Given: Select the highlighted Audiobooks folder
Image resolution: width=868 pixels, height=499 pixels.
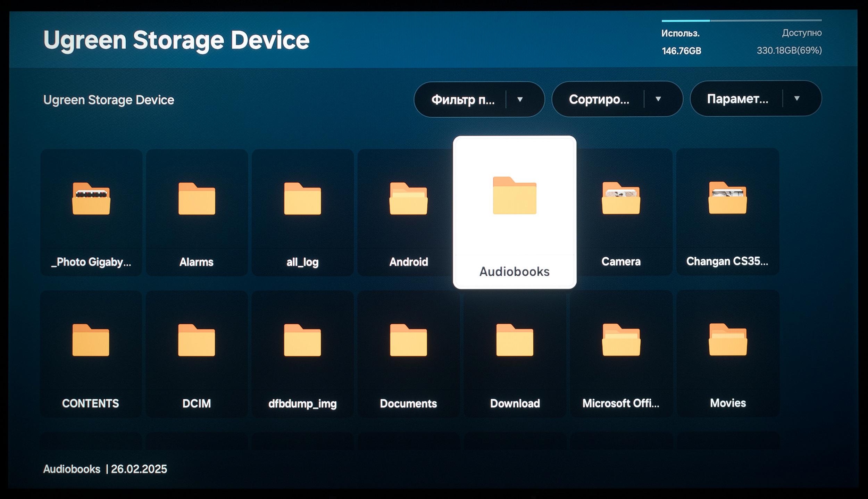Looking at the screenshot, I should pyautogui.click(x=515, y=212).
